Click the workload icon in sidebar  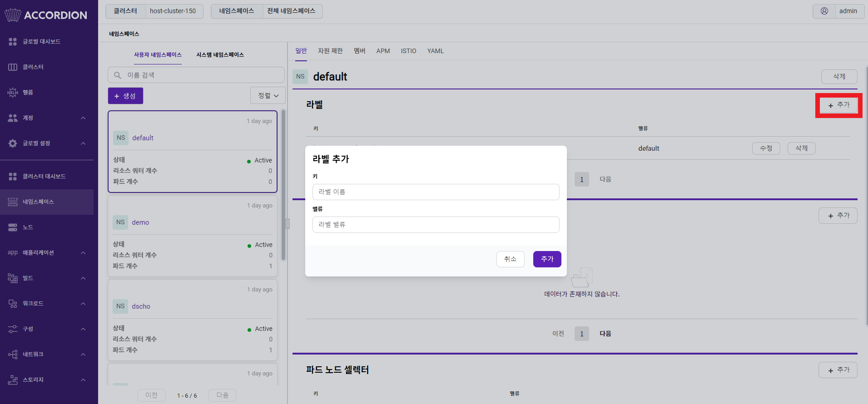tap(13, 304)
